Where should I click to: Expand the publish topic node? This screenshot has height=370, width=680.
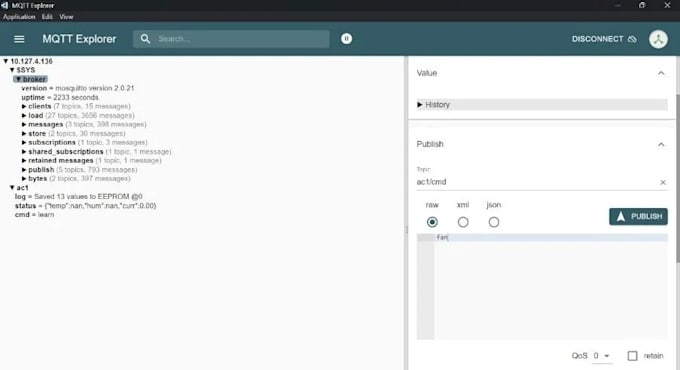click(x=24, y=170)
